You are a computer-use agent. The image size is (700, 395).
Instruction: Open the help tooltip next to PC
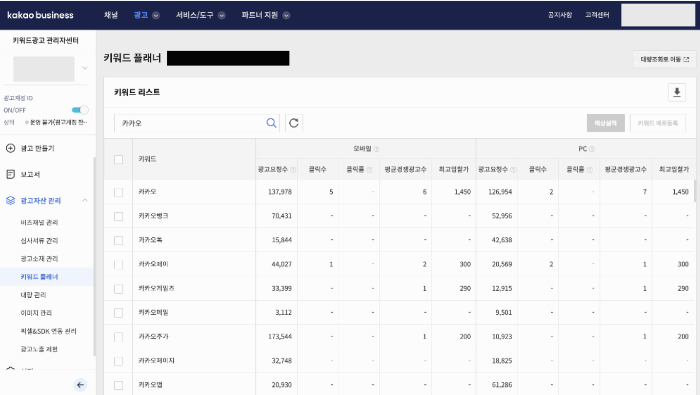pyautogui.click(x=592, y=149)
